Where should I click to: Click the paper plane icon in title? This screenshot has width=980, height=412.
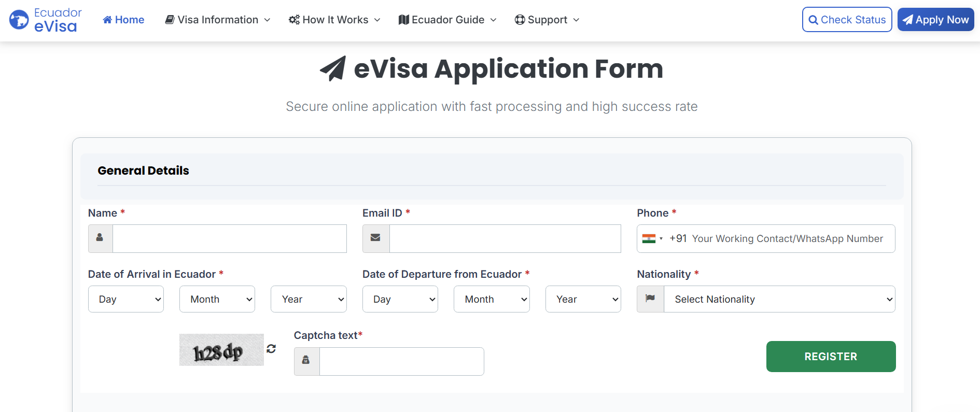tap(333, 68)
